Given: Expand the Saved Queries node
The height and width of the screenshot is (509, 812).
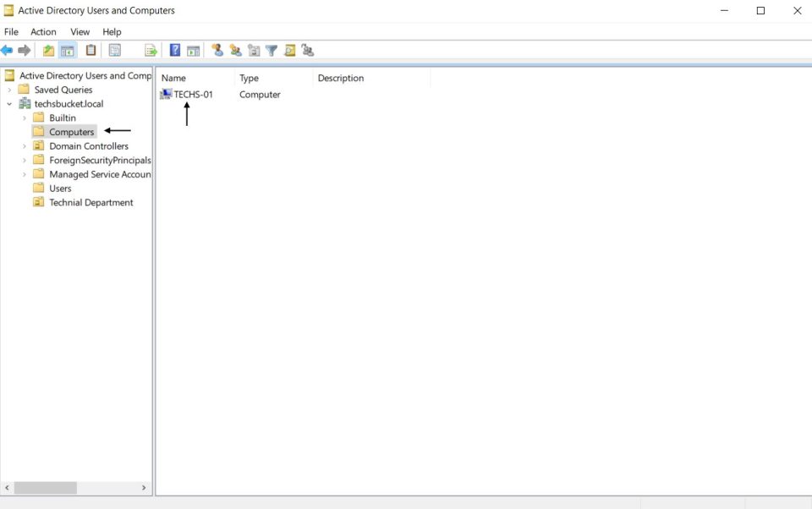Looking at the screenshot, I should point(9,90).
